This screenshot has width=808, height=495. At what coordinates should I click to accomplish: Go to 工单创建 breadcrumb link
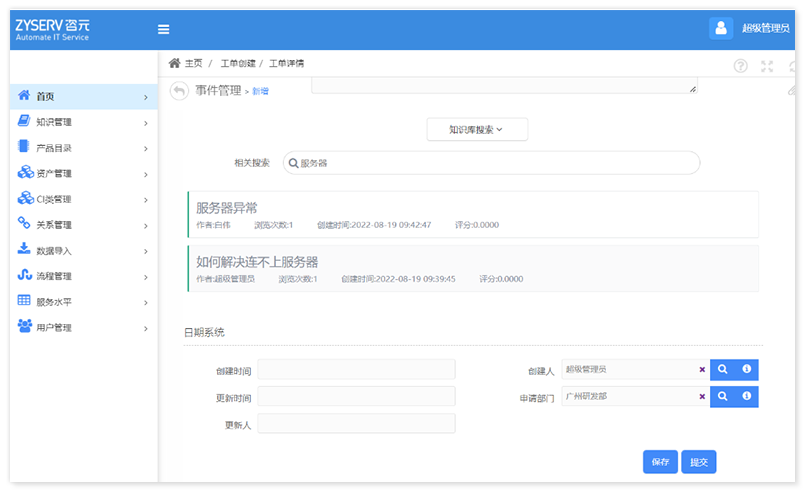238,63
